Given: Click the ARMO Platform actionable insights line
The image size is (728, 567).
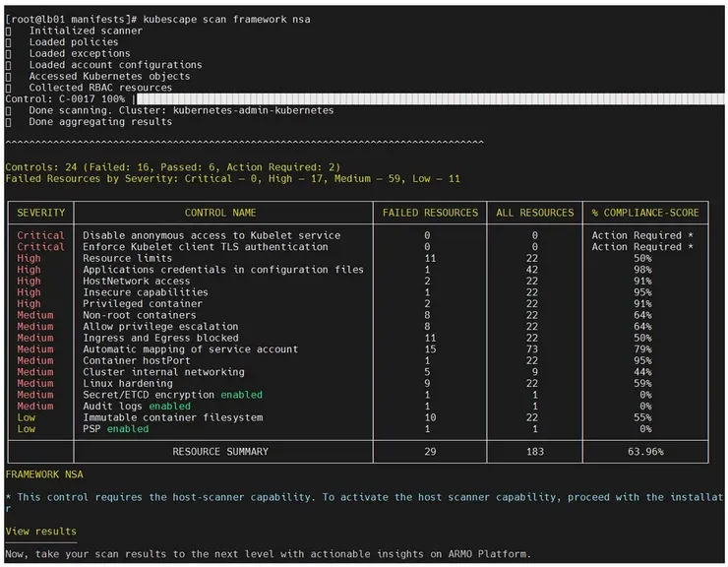Looking at the screenshot, I should click(268, 554).
